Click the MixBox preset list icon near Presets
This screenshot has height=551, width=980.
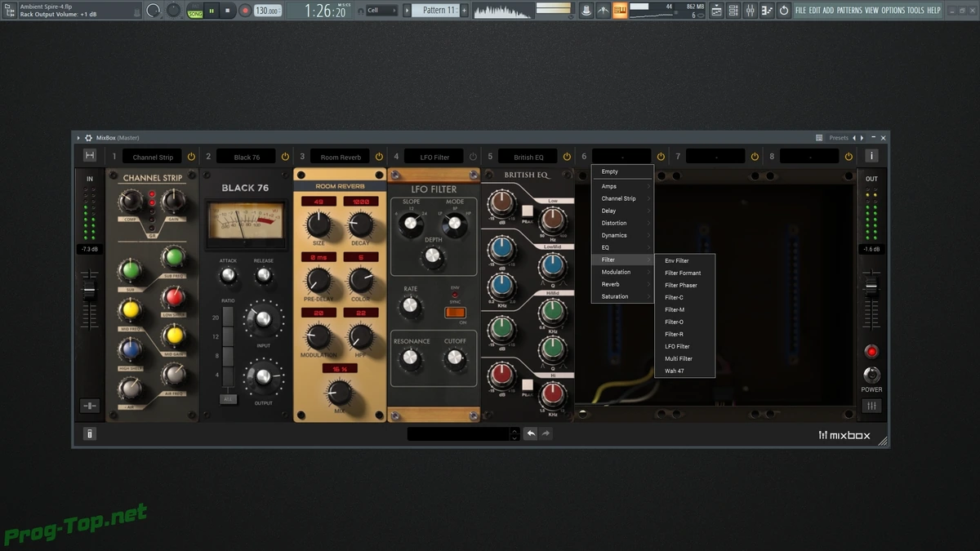(x=819, y=138)
